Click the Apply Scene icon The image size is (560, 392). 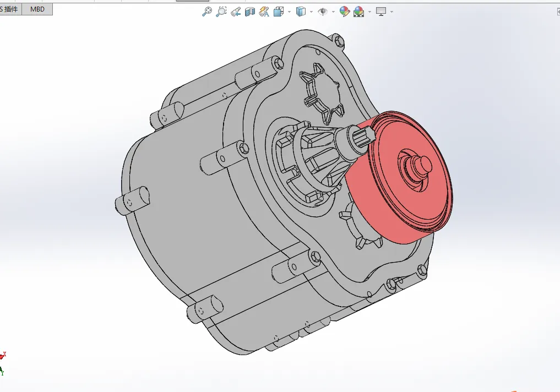click(358, 12)
